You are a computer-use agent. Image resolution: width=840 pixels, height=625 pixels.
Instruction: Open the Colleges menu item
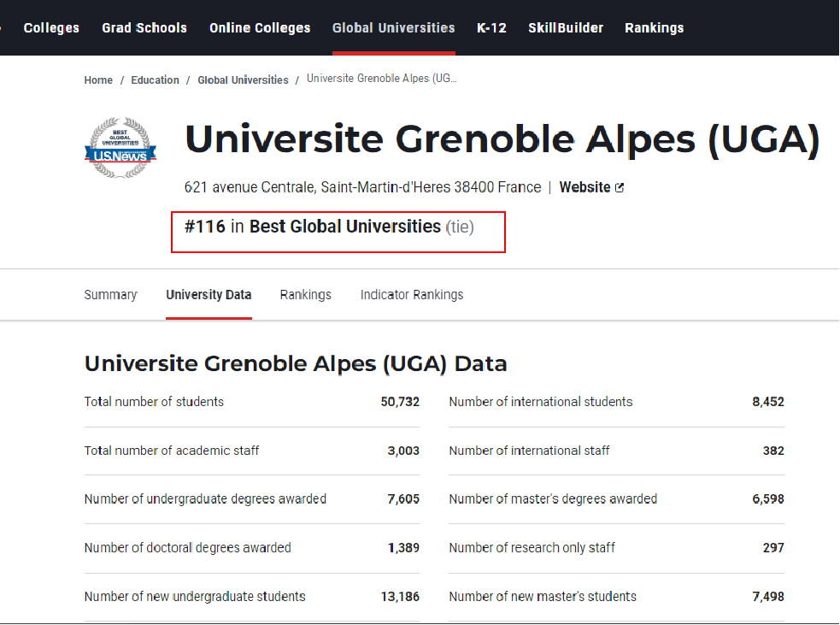(51, 28)
